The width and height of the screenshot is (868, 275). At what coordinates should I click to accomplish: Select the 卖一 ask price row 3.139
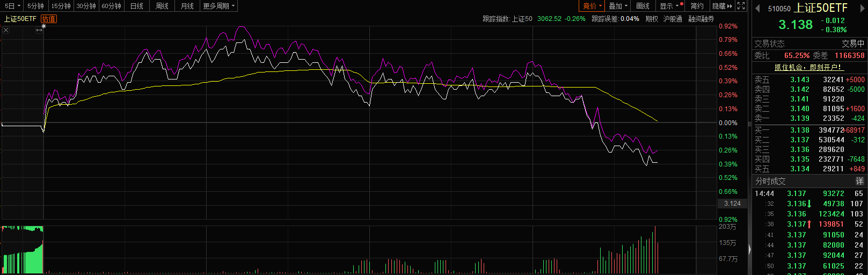click(799, 118)
